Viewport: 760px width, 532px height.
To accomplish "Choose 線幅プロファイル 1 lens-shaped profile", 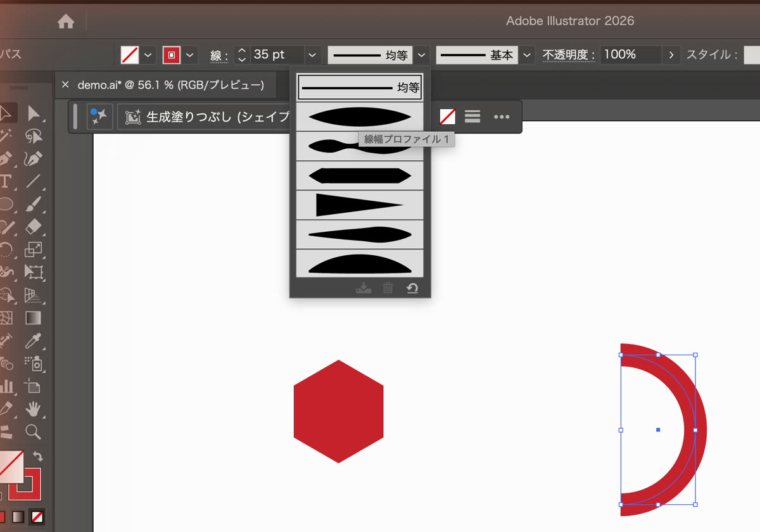I will 360,117.
